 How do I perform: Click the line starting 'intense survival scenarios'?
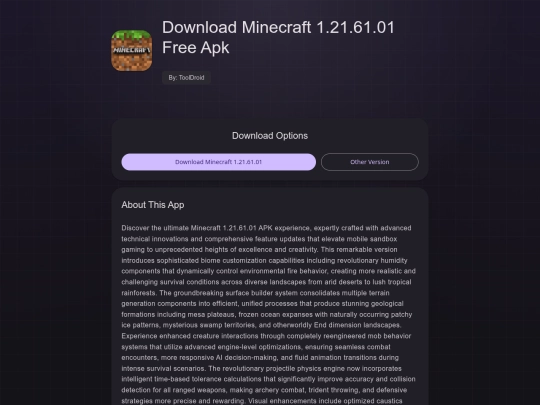point(261,368)
